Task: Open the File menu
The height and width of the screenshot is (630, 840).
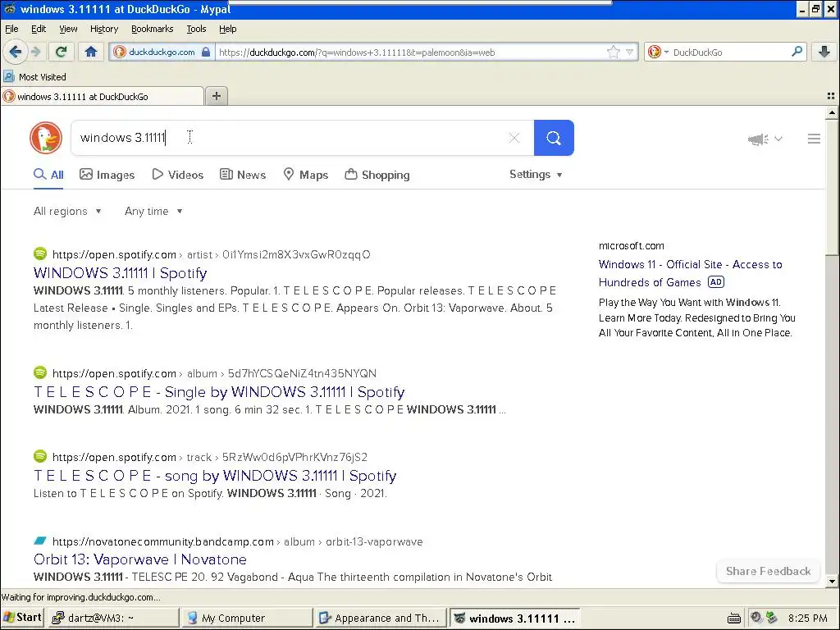Action: pos(11,29)
